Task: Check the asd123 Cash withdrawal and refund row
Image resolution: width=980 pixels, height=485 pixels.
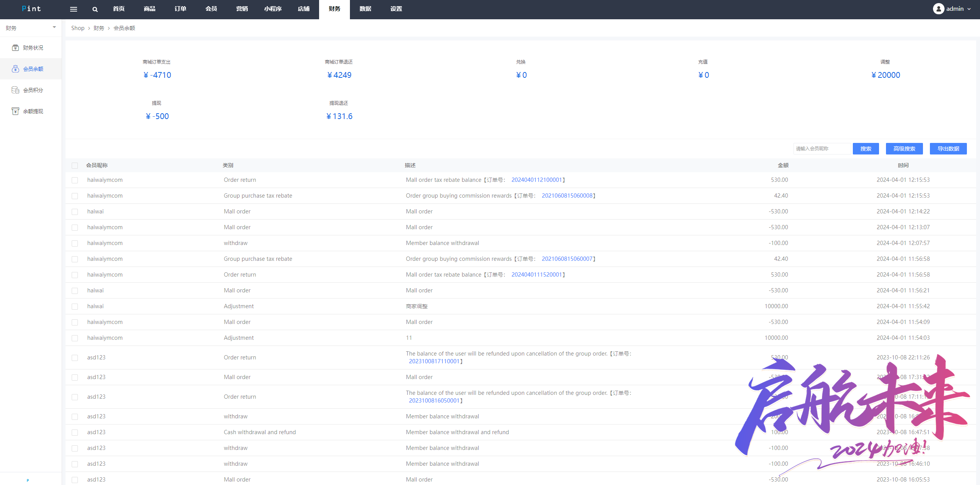Action: click(x=75, y=433)
